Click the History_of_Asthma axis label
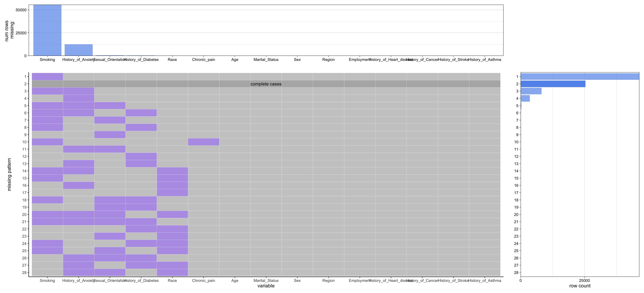This screenshot has width=644, height=293. coord(485,280)
